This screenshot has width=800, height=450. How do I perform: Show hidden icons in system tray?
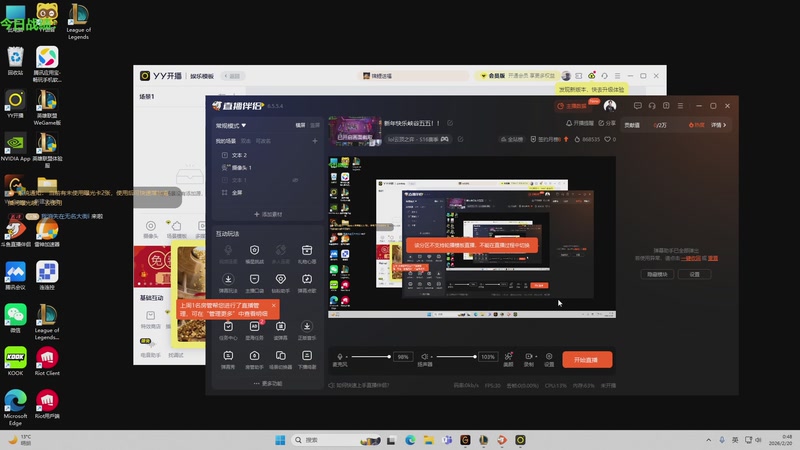[709, 440]
